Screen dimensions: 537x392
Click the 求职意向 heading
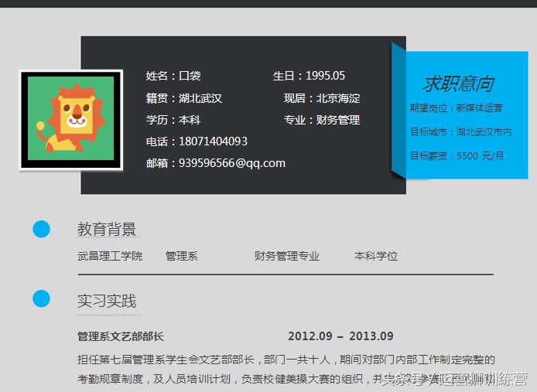(x=458, y=84)
